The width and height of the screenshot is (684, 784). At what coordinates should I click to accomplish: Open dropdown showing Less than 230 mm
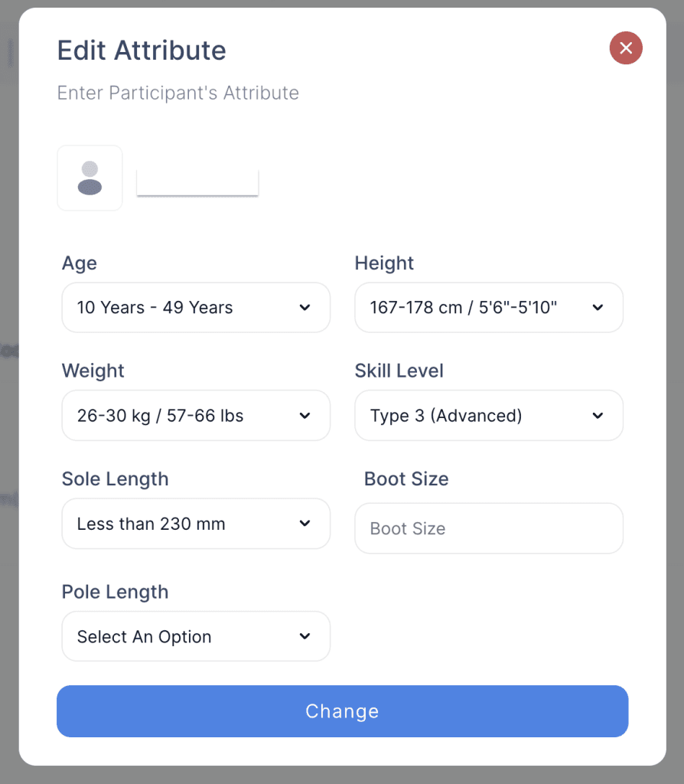pyautogui.click(x=184, y=524)
